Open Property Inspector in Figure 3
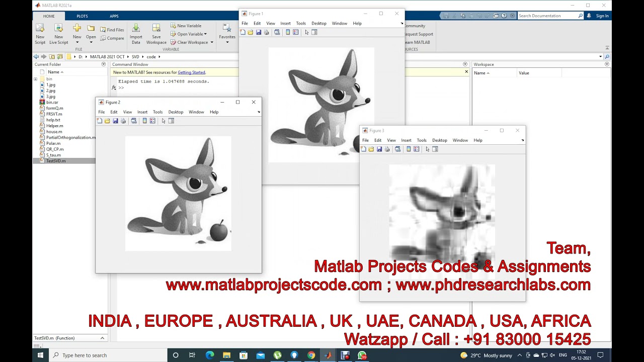The width and height of the screenshot is (644, 362). (435, 149)
